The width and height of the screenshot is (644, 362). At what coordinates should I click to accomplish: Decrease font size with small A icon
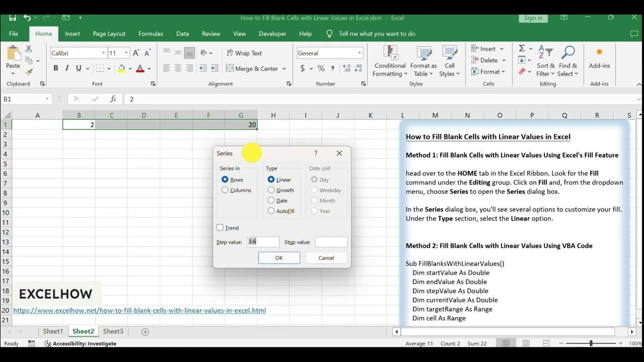pyautogui.click(x=147, y=53)
